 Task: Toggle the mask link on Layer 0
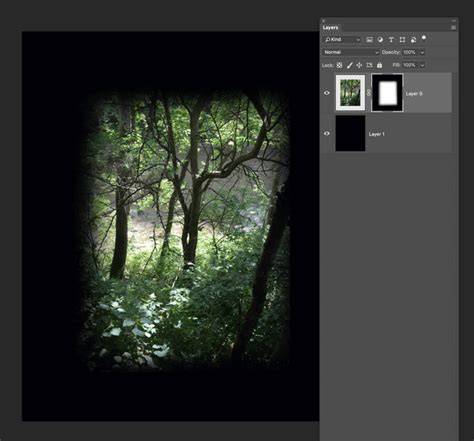tap(369, 93)
